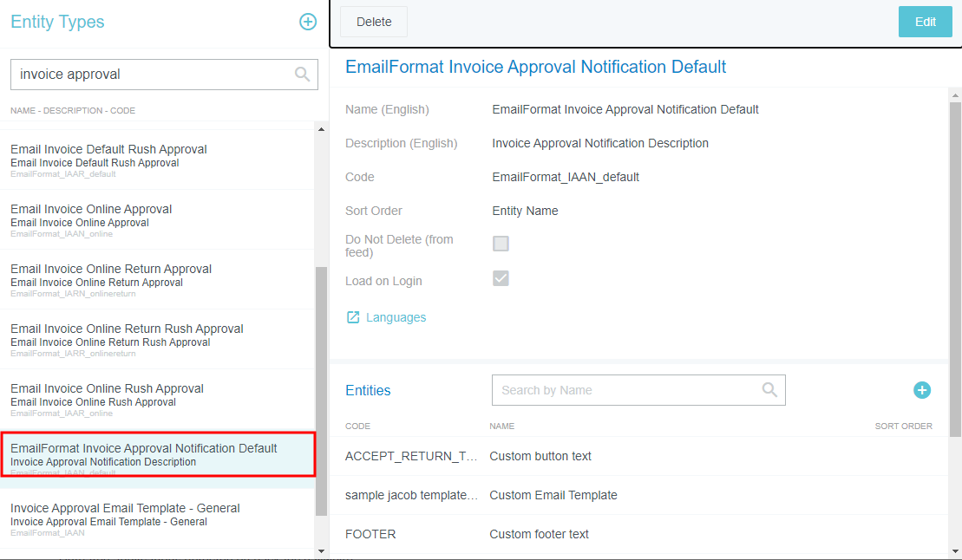Click the magnifier icon in Search by Name
This screenshot has width=962, height=560.
click(769, 390)
